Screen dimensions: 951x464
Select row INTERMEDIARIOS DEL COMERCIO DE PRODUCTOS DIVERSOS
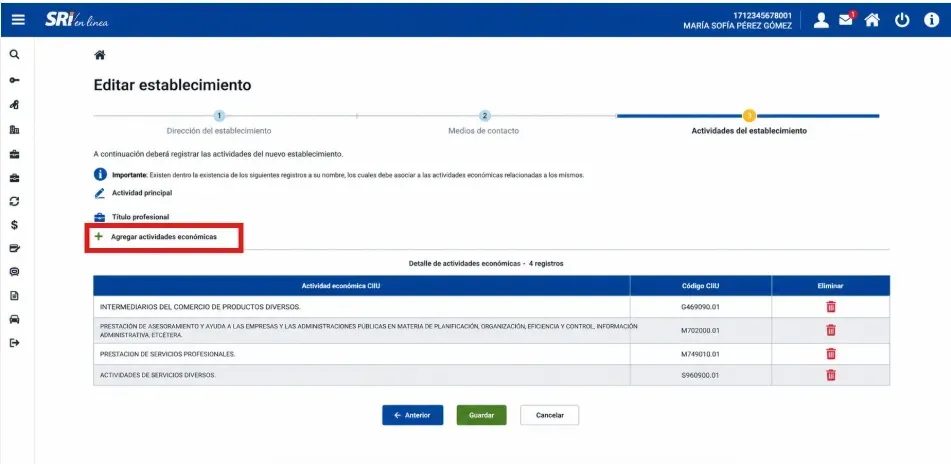click(491, 307)
